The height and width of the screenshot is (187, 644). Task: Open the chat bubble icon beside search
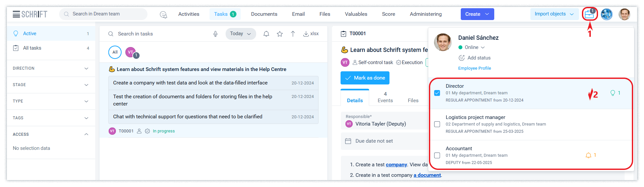click(163, 14)
